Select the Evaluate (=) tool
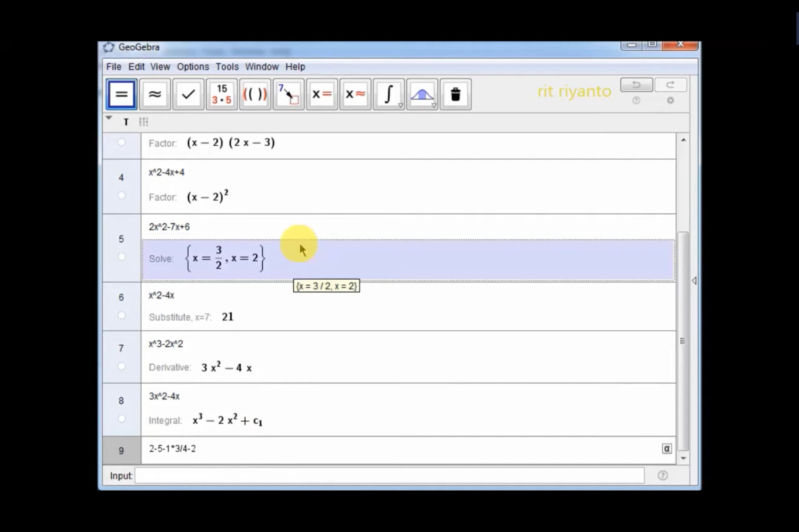The image size is (799, 532). 121,94
